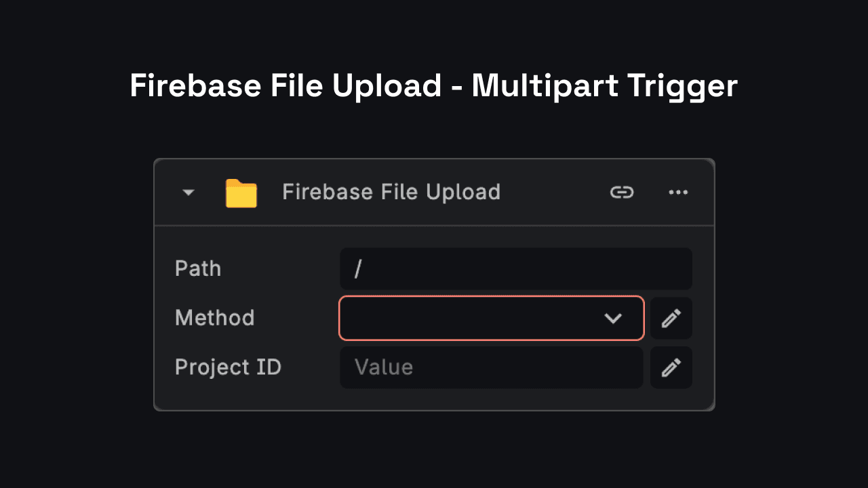
Task: Click the Path input containing the slash
Action: click(515, 268)
